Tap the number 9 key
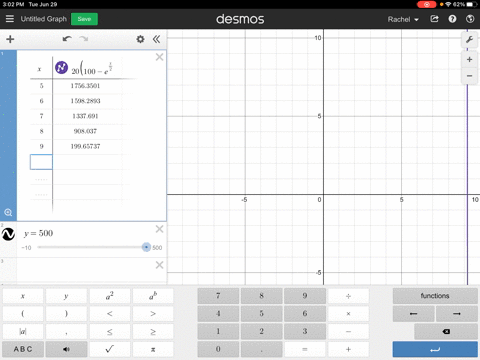The image size is (480, 360). pos(305,296)
